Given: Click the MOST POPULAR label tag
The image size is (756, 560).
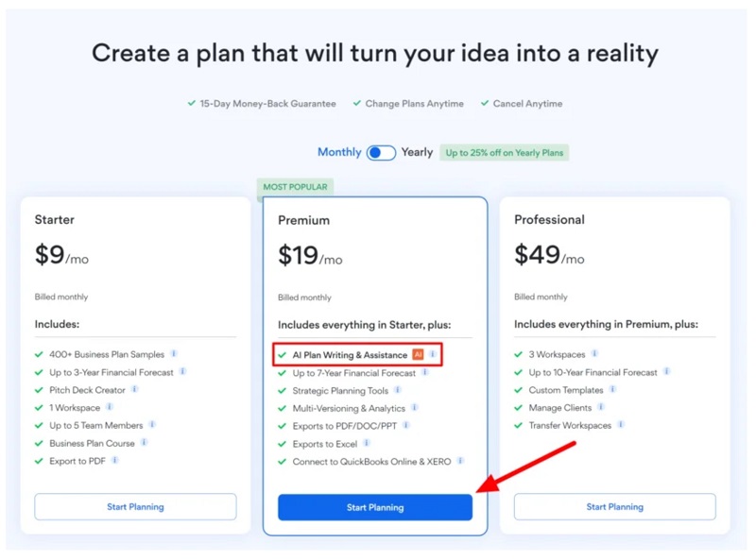Looking at the screenshot, I should click(295, 187).
